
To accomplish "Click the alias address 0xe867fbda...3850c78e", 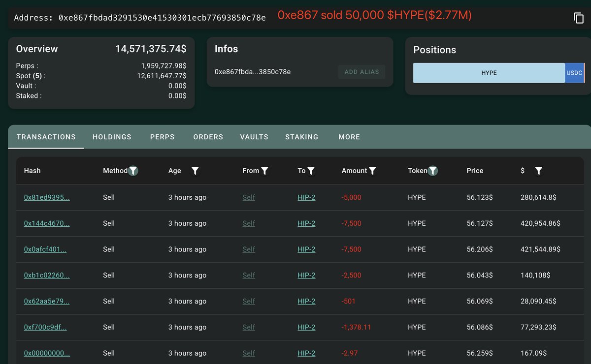I will coord(253,72).
